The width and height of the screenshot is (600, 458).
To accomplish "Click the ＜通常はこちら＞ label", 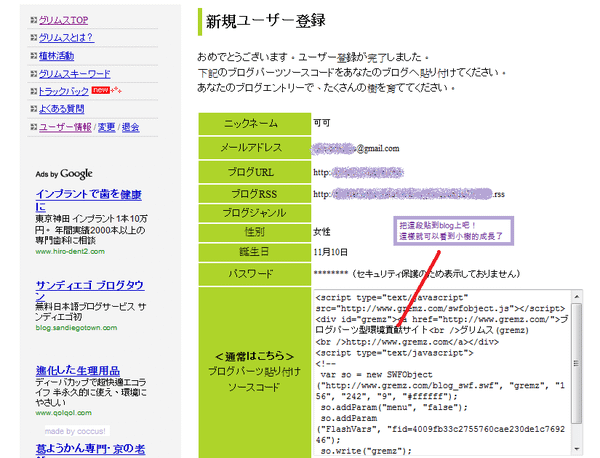I will 254,357.
